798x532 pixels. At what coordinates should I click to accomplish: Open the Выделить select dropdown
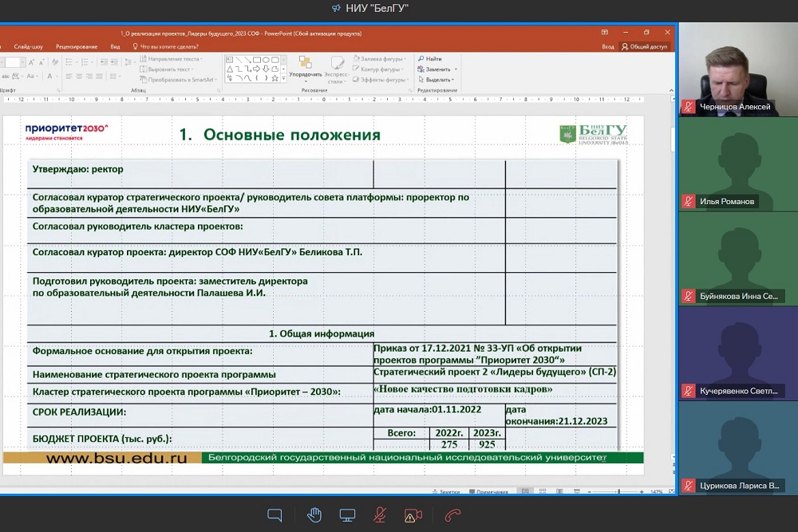pos(436,80)
